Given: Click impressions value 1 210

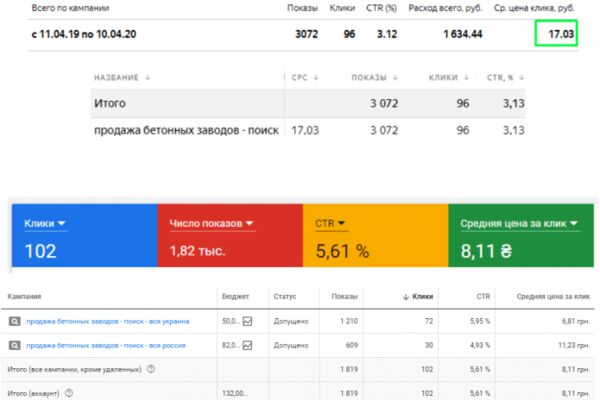Looking at the screenshot, I should click(x=349, y=321).
